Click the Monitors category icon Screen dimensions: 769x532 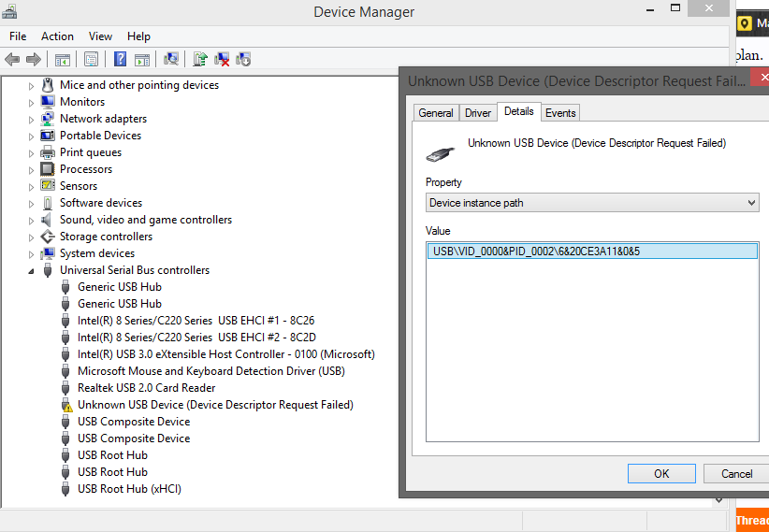pyautogui.click(x=48, y=102)
